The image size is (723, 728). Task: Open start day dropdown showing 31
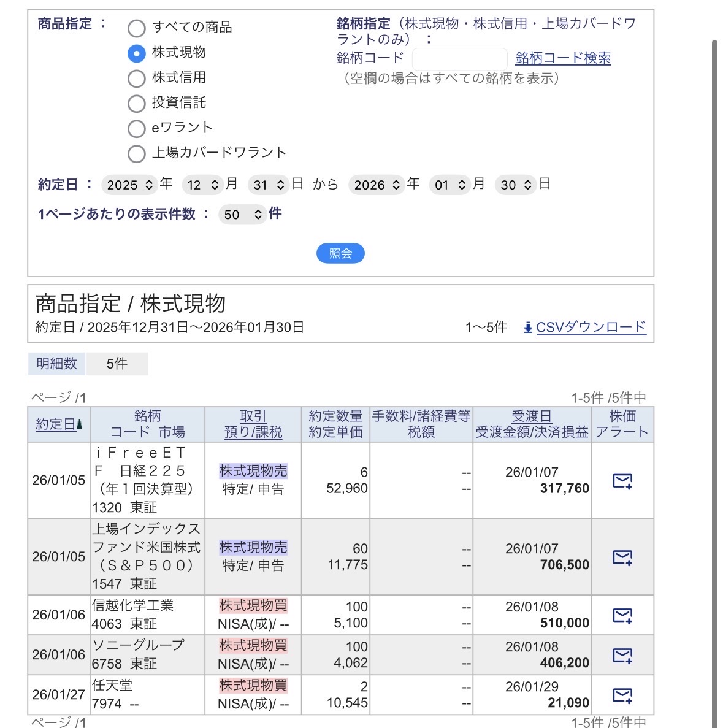[269, 185]
